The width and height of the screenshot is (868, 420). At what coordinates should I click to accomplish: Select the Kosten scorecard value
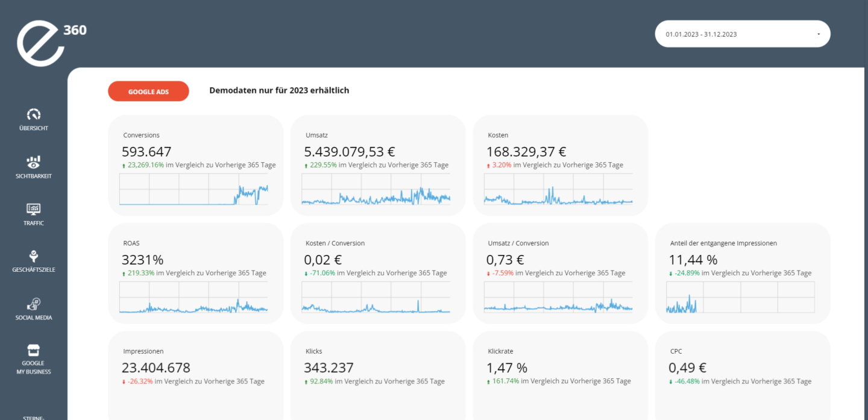point(527,152)
